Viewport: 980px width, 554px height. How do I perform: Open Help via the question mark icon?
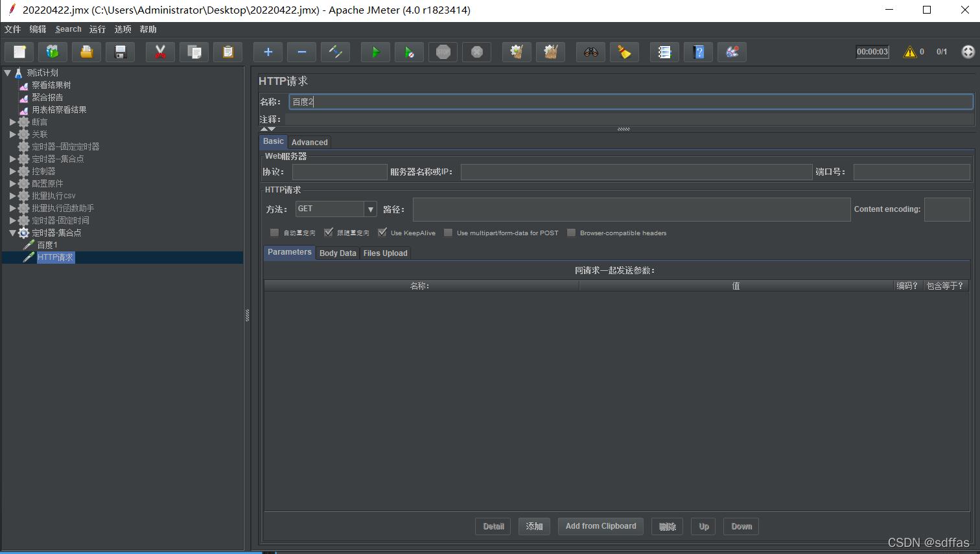coord(698,52)
